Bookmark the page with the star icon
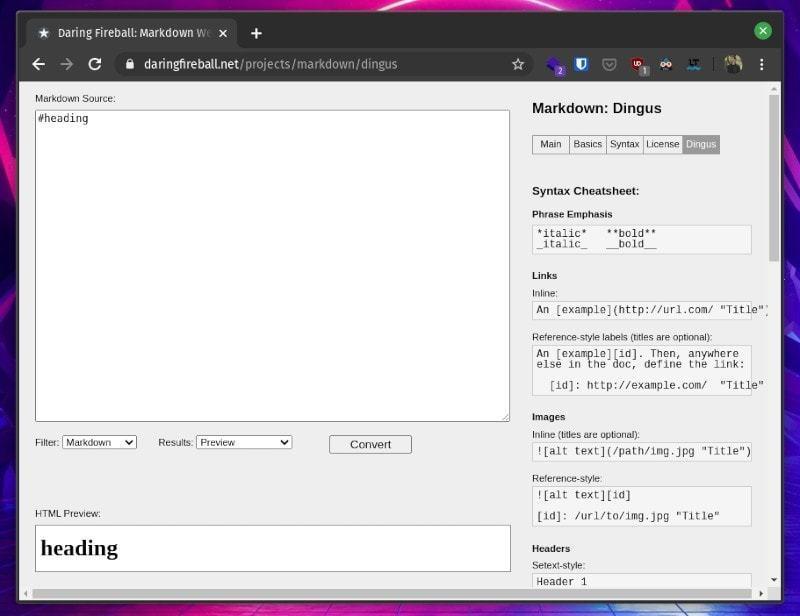Screen dimensions: 800x616 518,64
